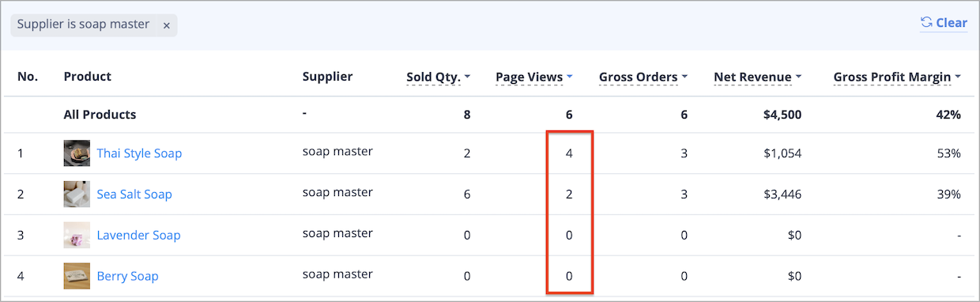The height and width of the screenshot is (302, 980).
Task: Sort by the Net Revenue column arrow
Action: (798, 77)
